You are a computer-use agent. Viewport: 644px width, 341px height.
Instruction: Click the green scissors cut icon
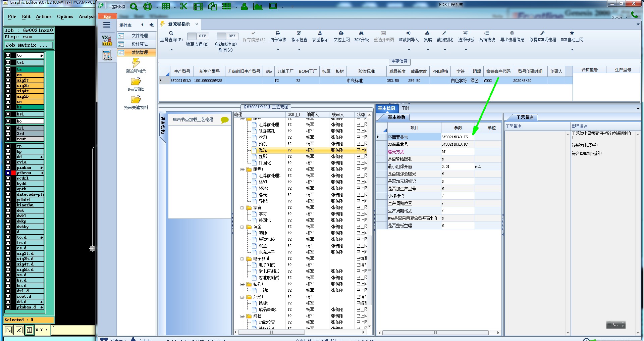183,6
